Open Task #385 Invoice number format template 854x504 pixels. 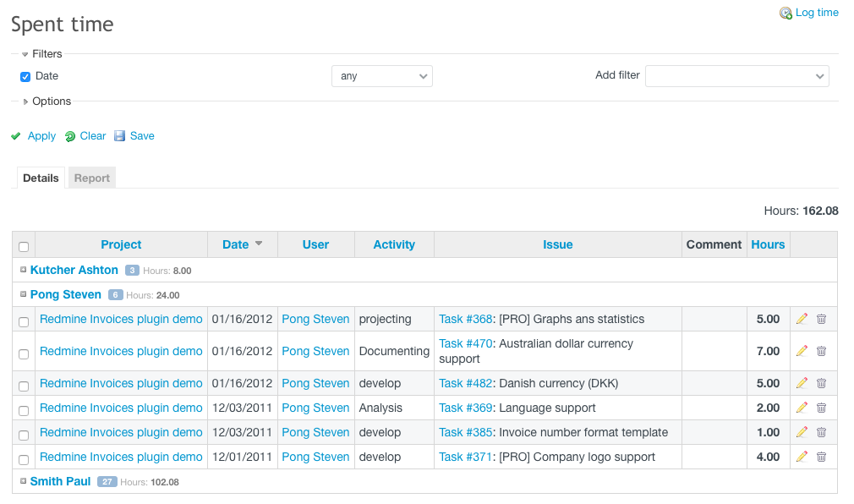point(465,432)
